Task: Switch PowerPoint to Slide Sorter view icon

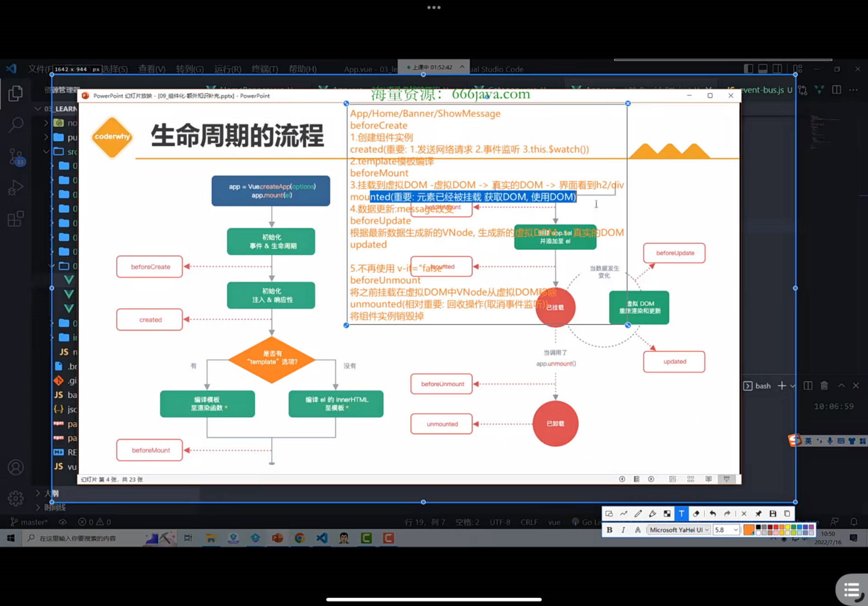Action: [x=690, y=479]
